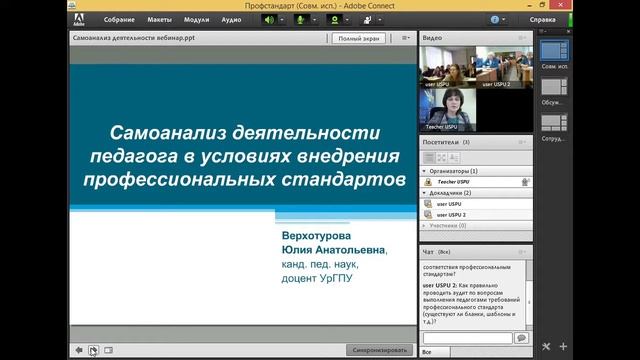The height and width of the screenshot is (360, 640).
Task: Close the layout panel
Action: click(x=568, y=31)
